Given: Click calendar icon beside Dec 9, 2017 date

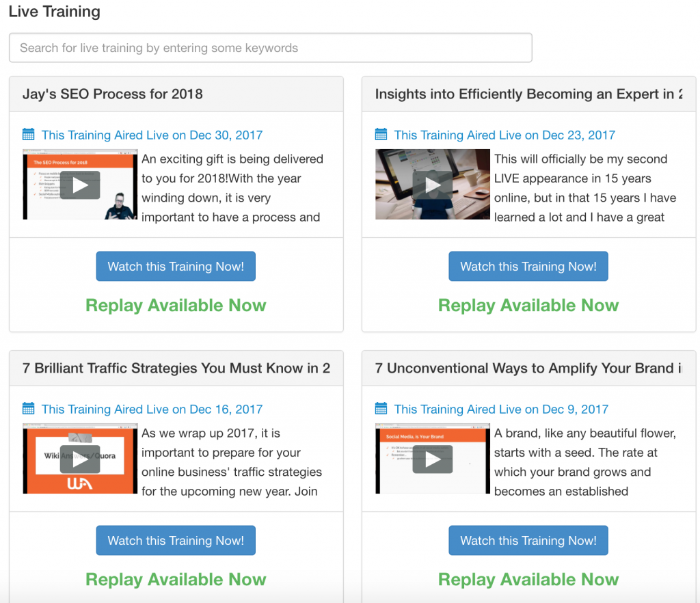Looking at the screenshot, I should (381, 409).
